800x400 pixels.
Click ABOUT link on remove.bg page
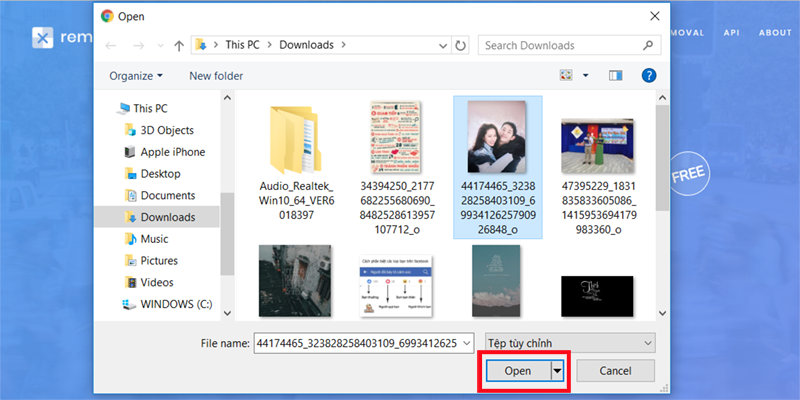pos(775,33)
